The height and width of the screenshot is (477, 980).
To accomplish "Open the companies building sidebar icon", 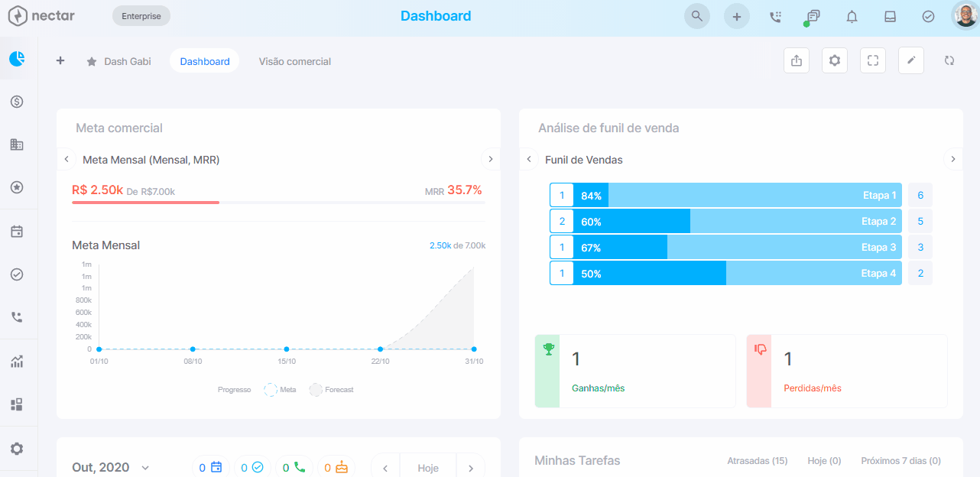I will [x=17, y=144].
